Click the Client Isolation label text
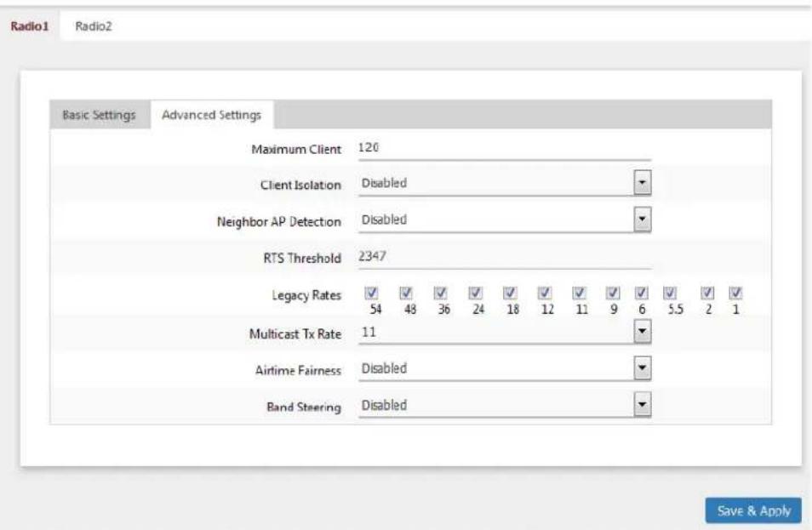 point(300,185)
